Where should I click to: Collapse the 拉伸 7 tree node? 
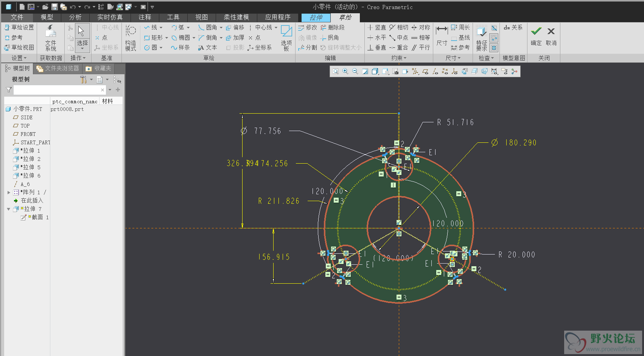[x=9, y=209]
